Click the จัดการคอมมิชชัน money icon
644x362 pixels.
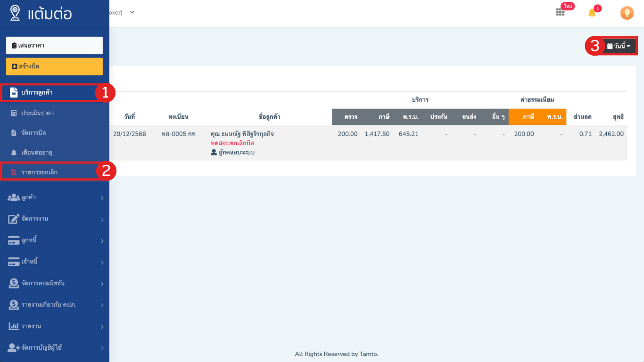(14, 283)
